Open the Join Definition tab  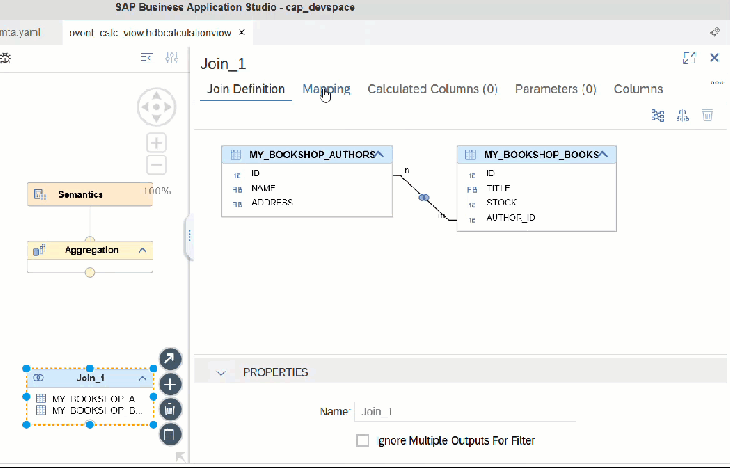[x=246, y=89]
